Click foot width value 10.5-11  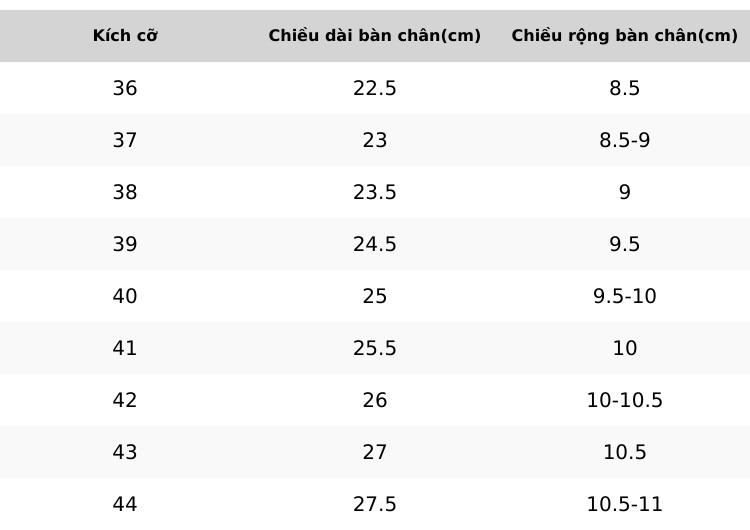[x=625, y=504]
